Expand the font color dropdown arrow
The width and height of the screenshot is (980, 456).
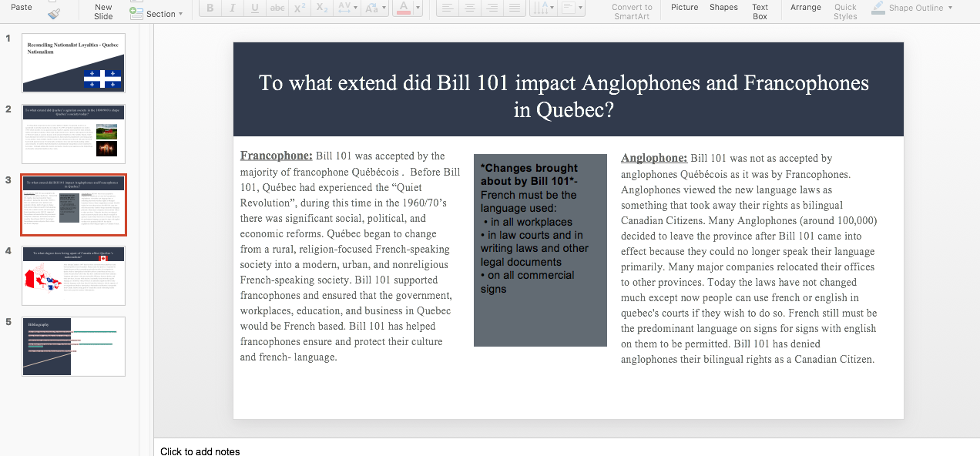pos(418,8)
